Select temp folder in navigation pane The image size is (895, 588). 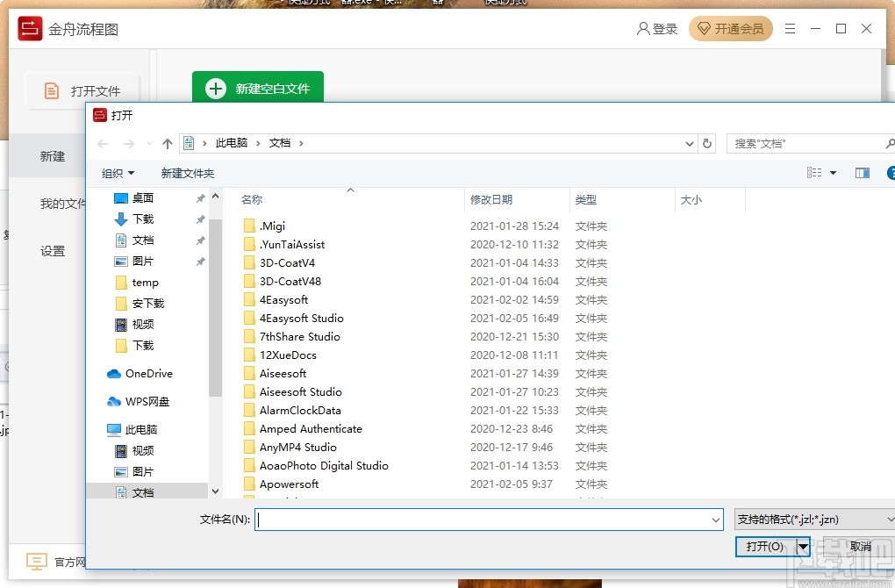click(145, 283)
